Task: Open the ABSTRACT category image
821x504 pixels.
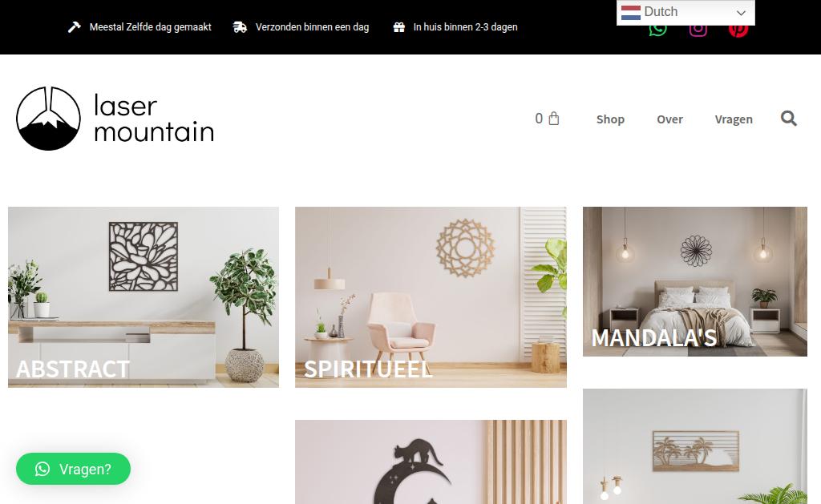Action: point(144,297)
